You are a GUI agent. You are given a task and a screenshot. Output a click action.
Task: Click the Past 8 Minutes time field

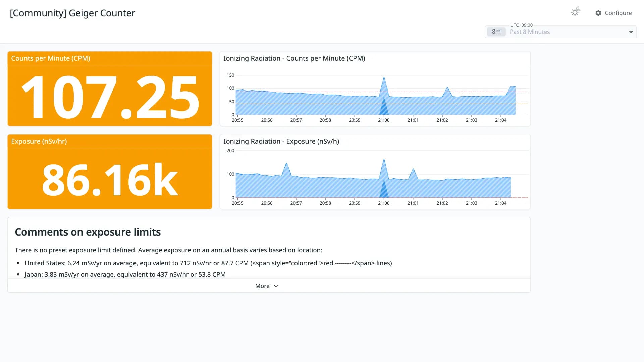560,32
